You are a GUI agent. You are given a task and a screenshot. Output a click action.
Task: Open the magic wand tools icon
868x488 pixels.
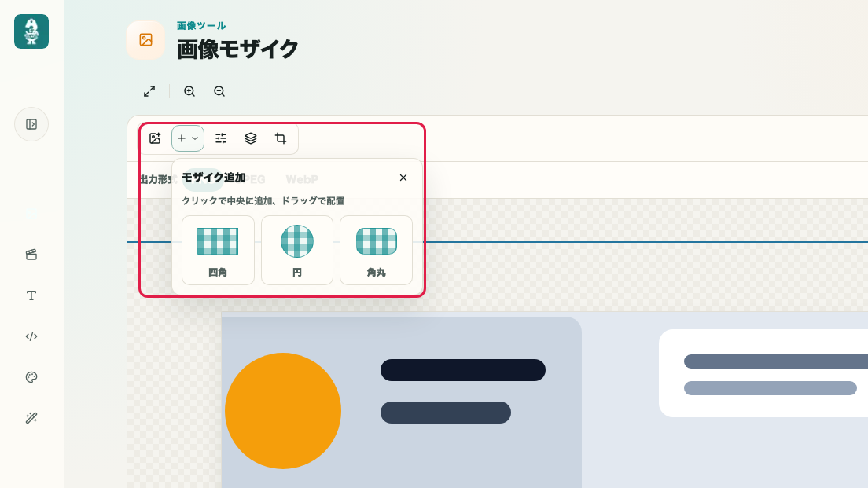click(x=31, y=418)
